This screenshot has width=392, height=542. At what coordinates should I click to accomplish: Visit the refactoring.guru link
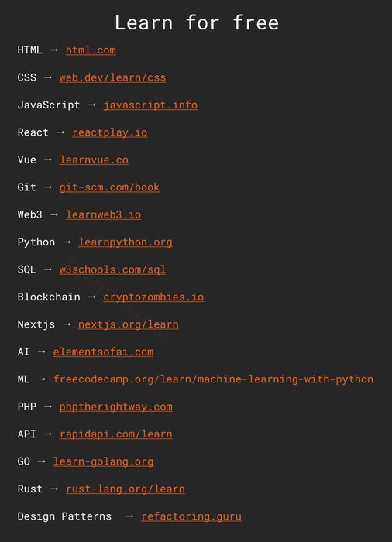[191, 516]
